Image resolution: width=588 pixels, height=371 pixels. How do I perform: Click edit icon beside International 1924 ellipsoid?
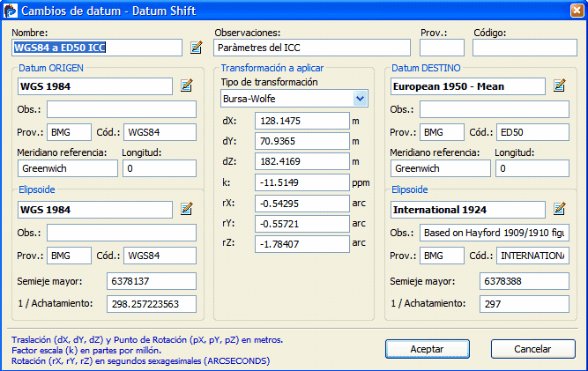pos(559,210)
